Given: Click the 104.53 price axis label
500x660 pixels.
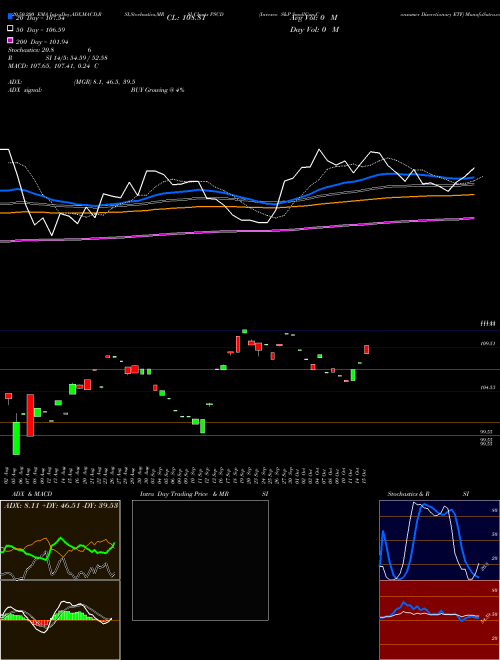Looking at the screenshot, I should 488,387.
